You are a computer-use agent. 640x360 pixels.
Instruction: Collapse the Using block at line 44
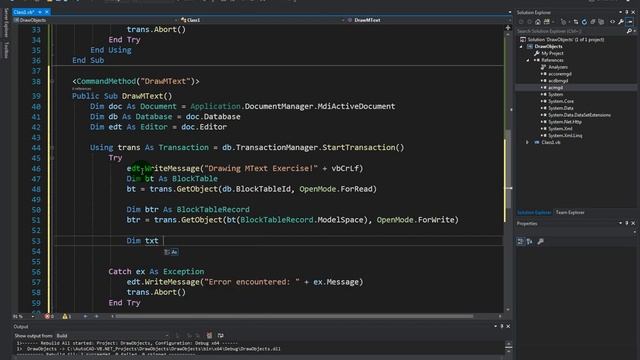tap(52, 148)
